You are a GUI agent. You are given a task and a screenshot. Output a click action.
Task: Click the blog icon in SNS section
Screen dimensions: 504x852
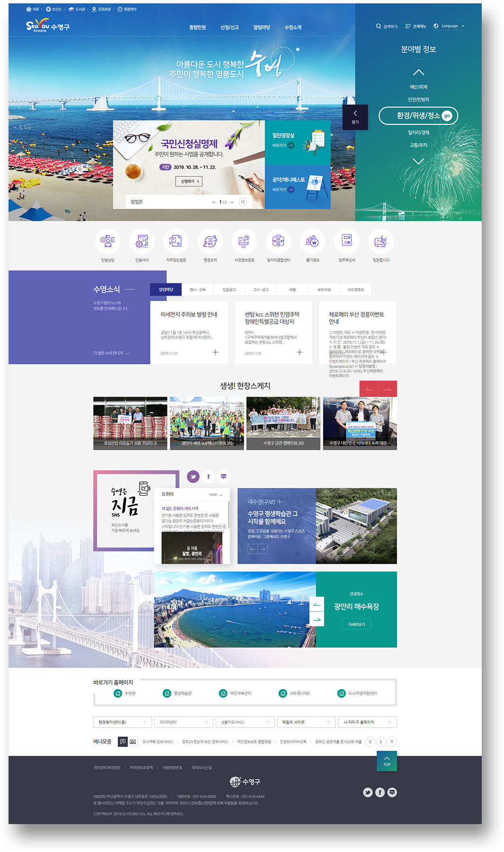223,476
